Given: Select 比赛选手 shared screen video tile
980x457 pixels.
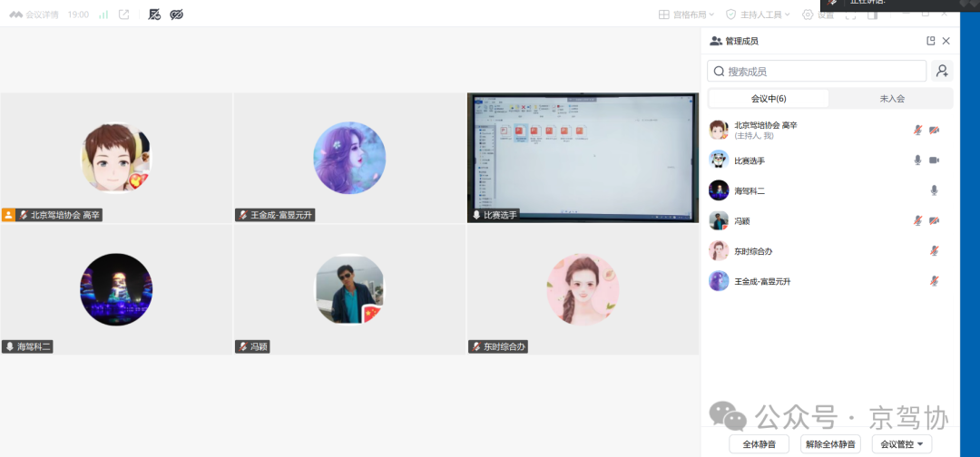Looking at the screenshot, I should 583,158.
